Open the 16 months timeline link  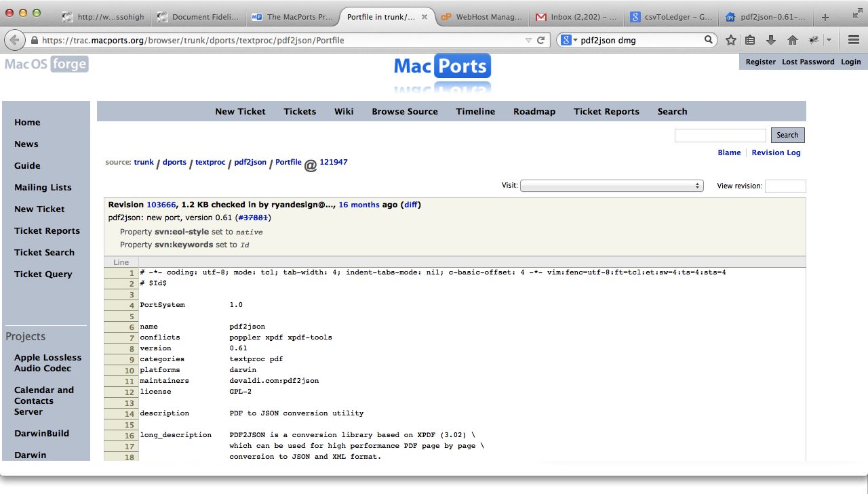click(x=359, y=204)
